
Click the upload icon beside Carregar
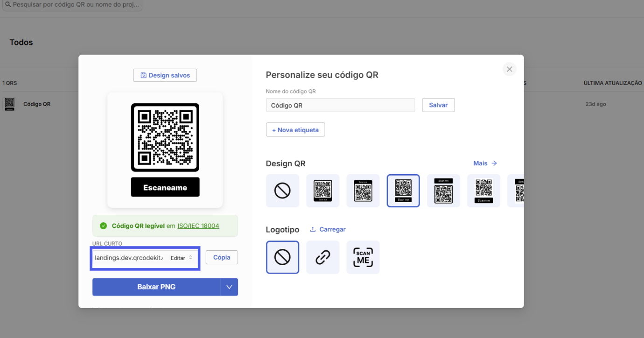(x=312, y=229)
